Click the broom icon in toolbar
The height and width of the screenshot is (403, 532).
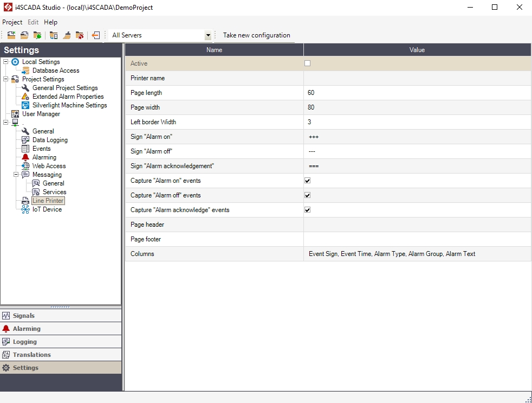click(67, 35)
